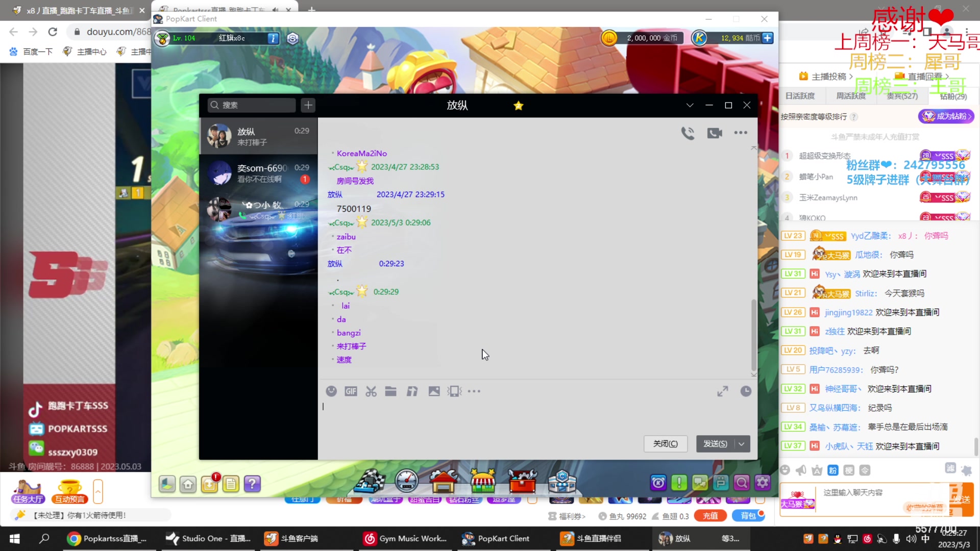Open the 任务大厅 task hall icon
980x551 pixels.
(28, 492)
